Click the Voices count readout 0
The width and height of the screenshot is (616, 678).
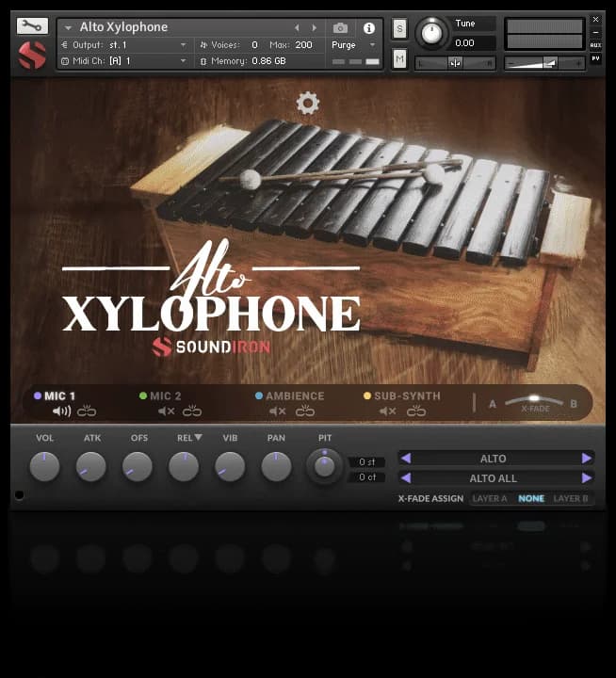coord(255,45)
